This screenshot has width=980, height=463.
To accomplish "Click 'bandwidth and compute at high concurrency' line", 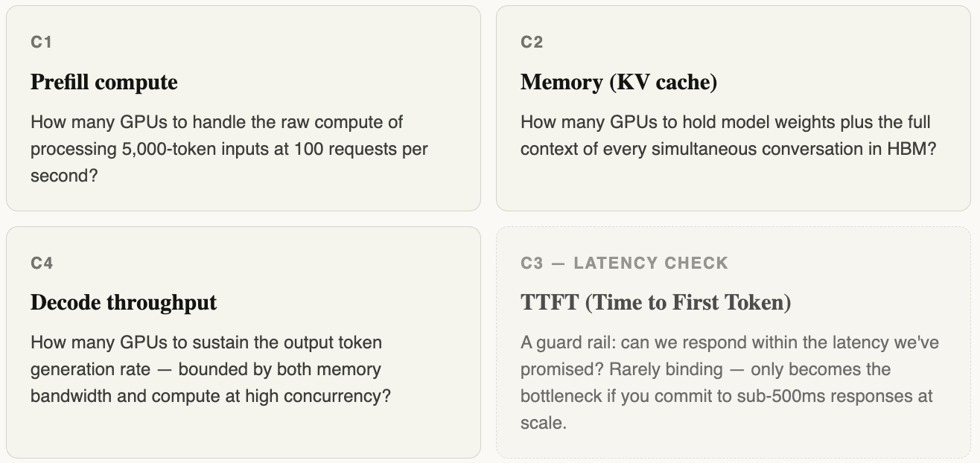I will tap(211, 396).
